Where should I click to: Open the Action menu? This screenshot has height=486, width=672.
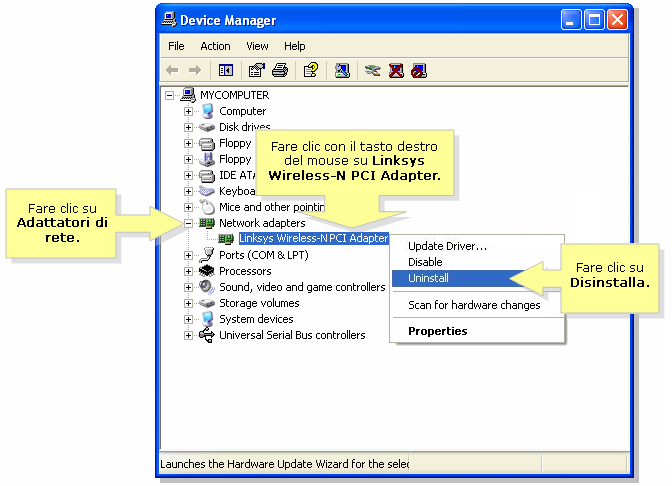(216, 46)
